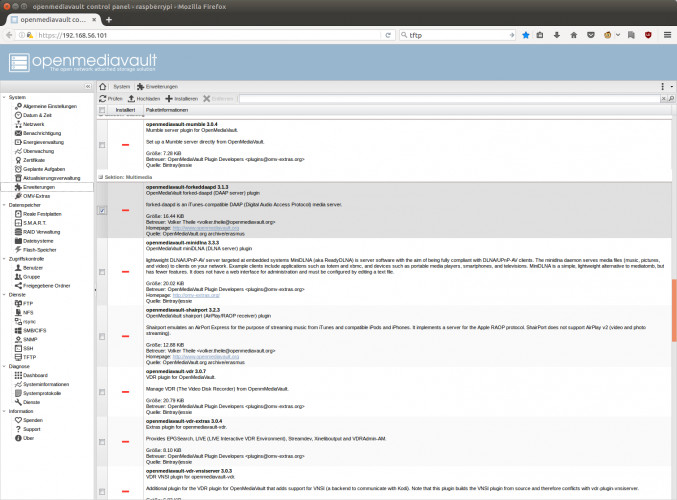Uncheck the openmediavault-forkeddaapd checkbox
677x500 pixels.
pyautogui.click(x=102, y=211)
